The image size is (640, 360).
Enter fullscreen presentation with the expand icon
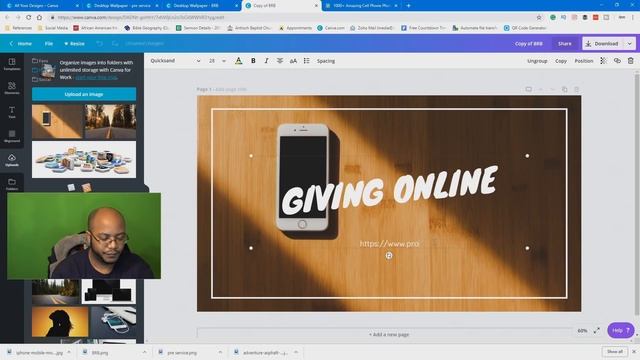point(596,330)
